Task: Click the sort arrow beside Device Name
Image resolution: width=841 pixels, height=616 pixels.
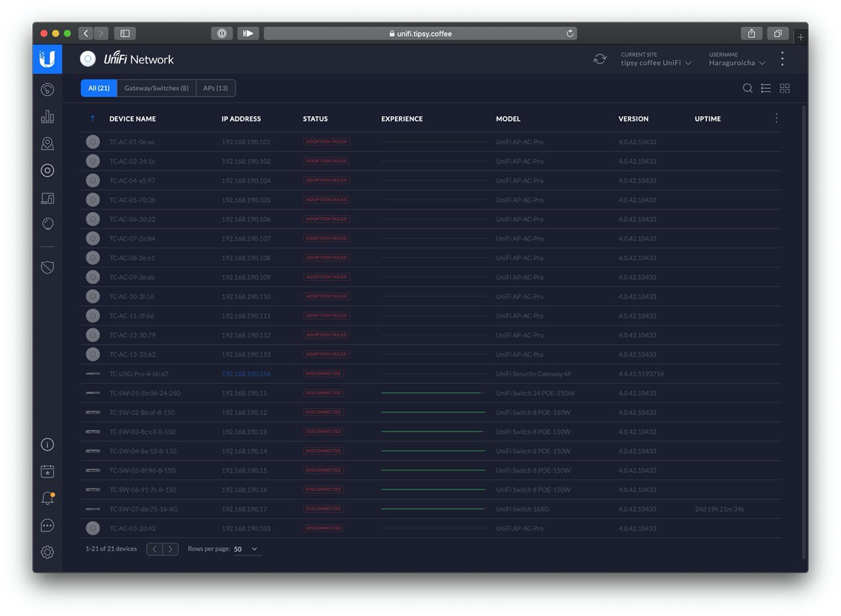Action: [x=93, y=119]
